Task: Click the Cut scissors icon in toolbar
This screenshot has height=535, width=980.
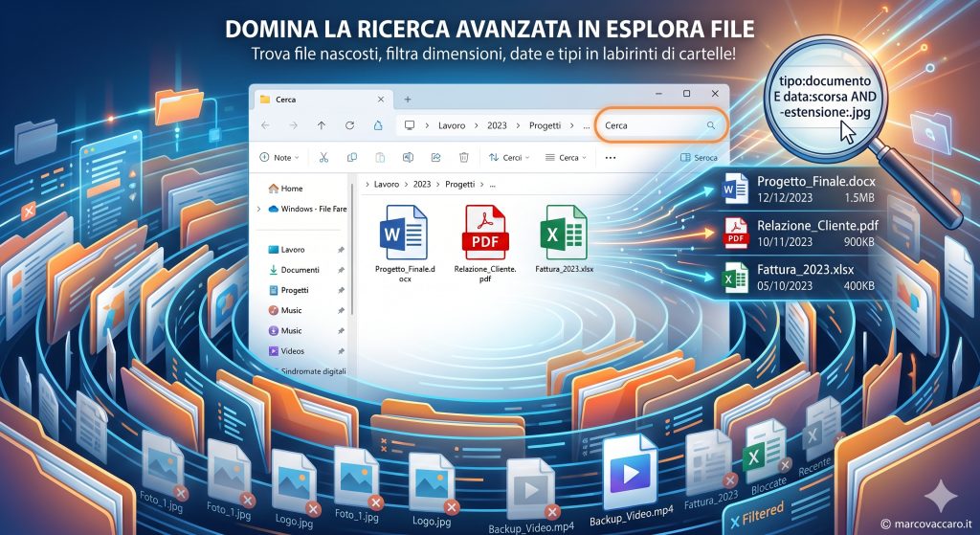Action: pos(323,157)
